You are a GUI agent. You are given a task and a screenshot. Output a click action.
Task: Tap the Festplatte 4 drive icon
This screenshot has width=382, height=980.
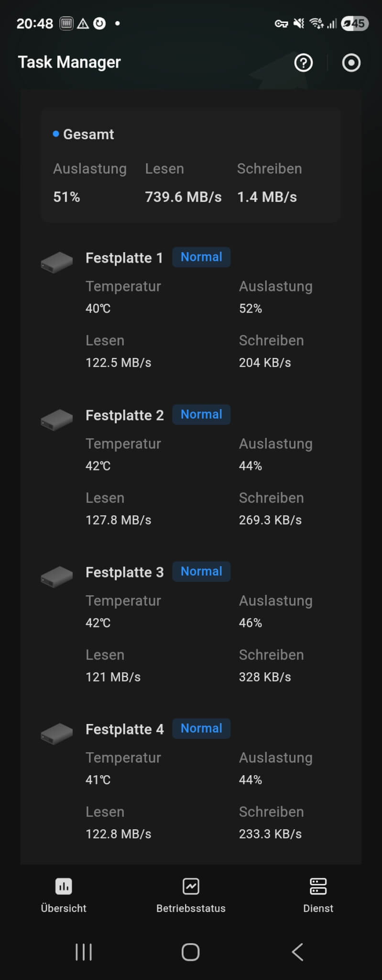tap(57, 733)
